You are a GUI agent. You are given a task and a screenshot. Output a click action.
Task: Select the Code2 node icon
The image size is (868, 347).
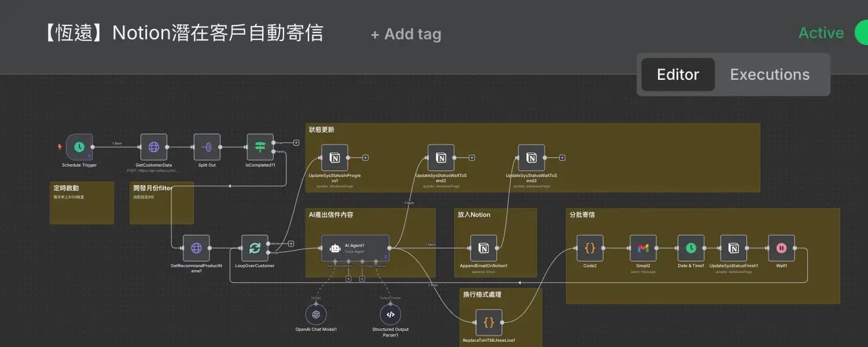(x=590, y=248)
